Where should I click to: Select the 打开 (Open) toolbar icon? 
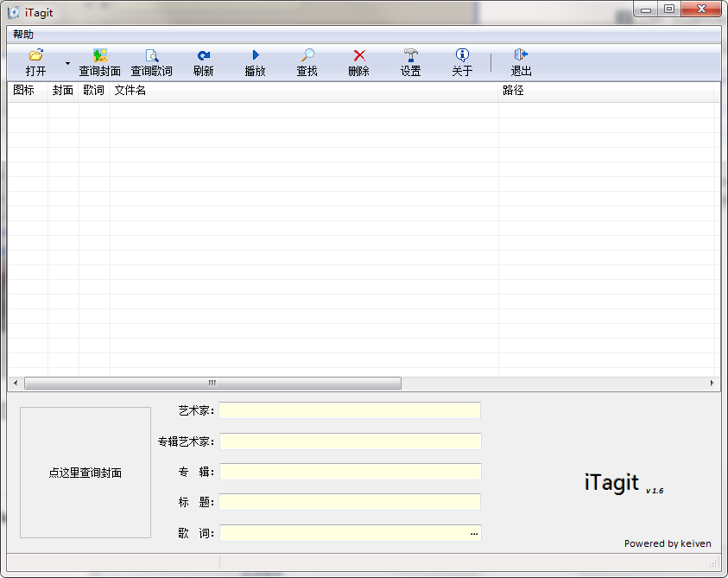(x=35, y=62)
